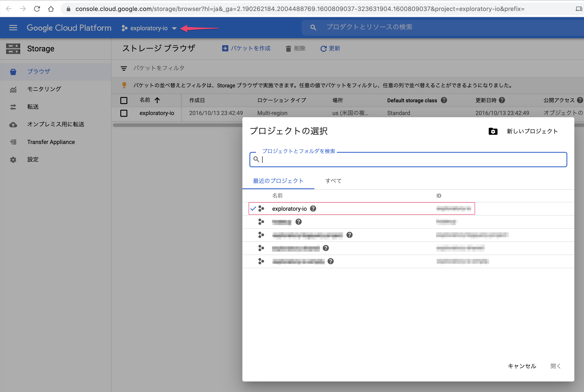This screenshot has height=392, width=584.
Task: Open the exploratory-io bucket link
Action: point(157,113)
